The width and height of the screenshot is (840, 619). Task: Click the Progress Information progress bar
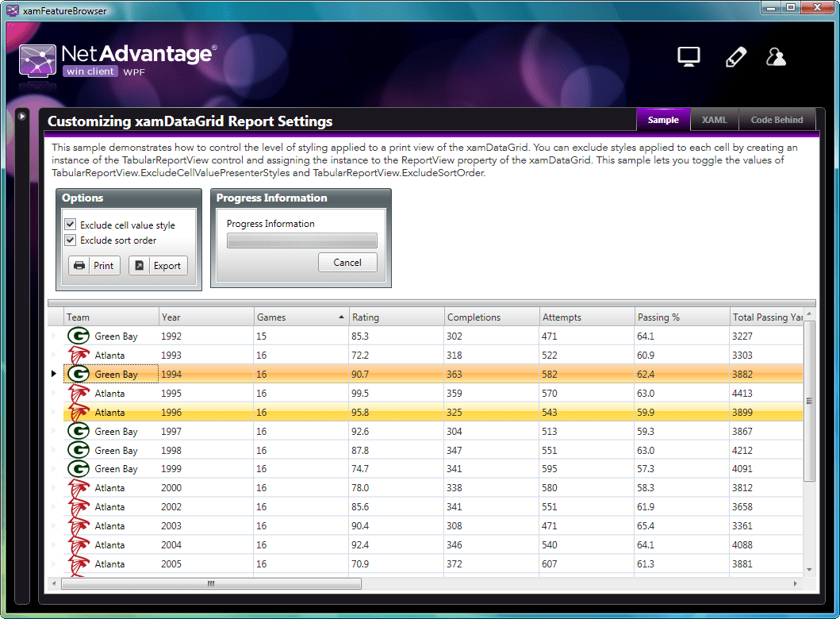[301, 240]
